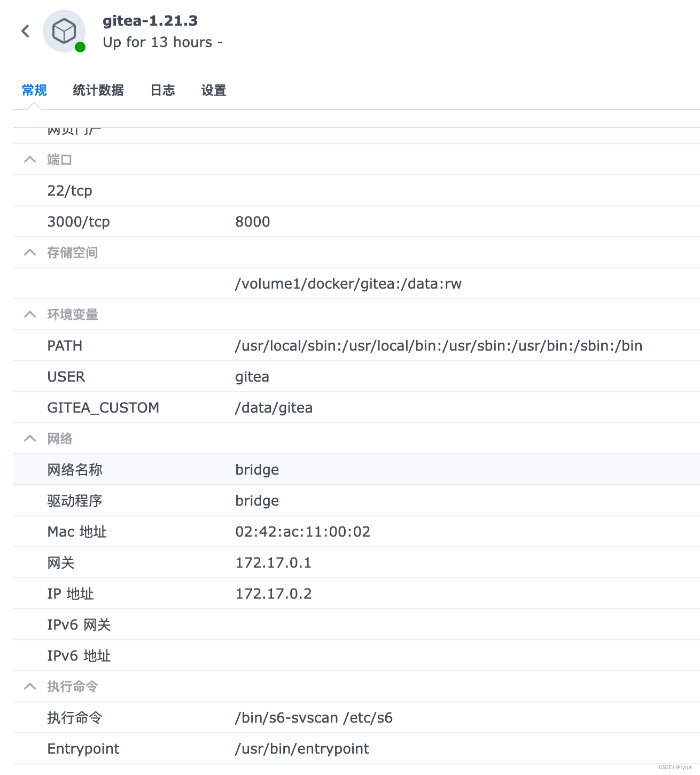This screenshot has width=700, height=775.
Task: Click the IP 地址 label
Action: (71, 594)
